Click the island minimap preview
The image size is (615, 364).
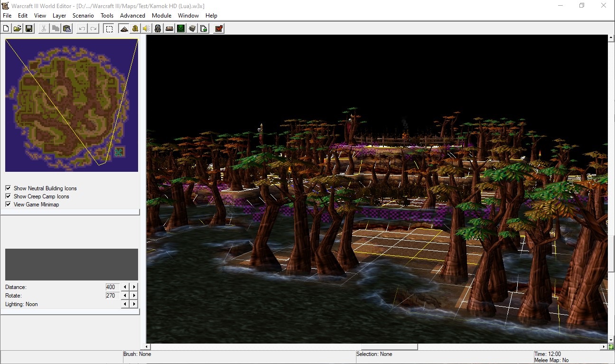pos(72,105)
